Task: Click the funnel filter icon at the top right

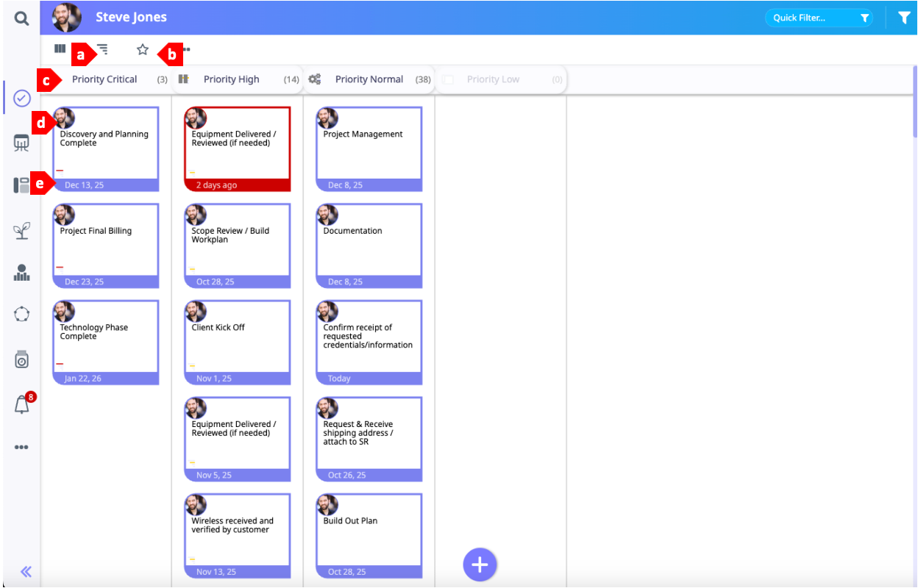Action: (904, 18)
